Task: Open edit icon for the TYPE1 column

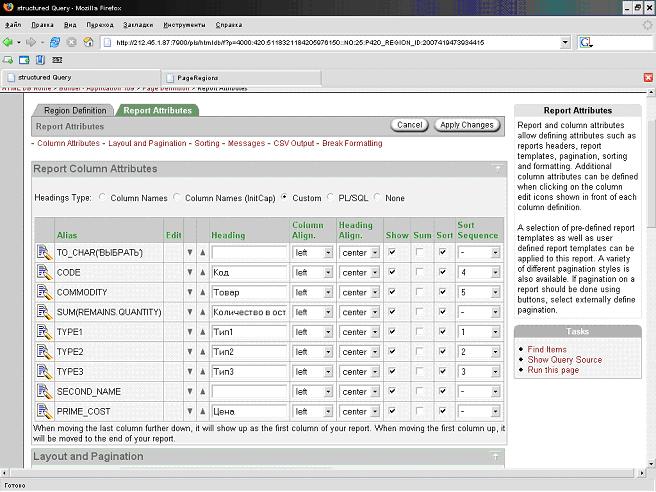Action: pyautogui.click(x=44, y=332)
